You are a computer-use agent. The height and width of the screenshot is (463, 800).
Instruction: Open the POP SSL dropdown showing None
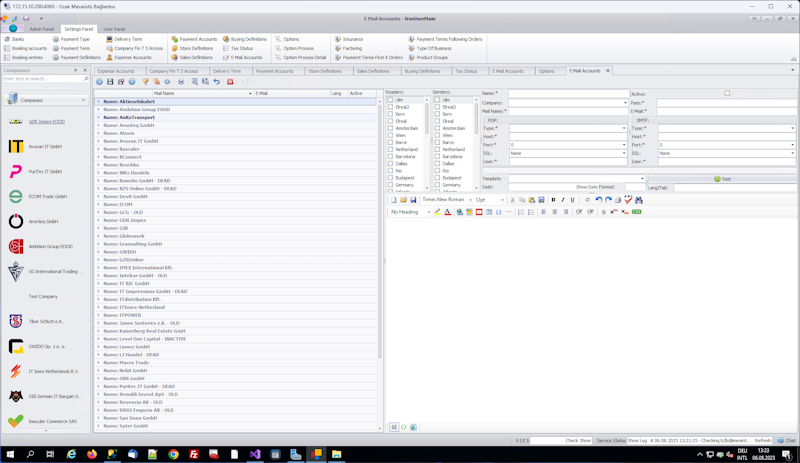click(x=623, y=153)
